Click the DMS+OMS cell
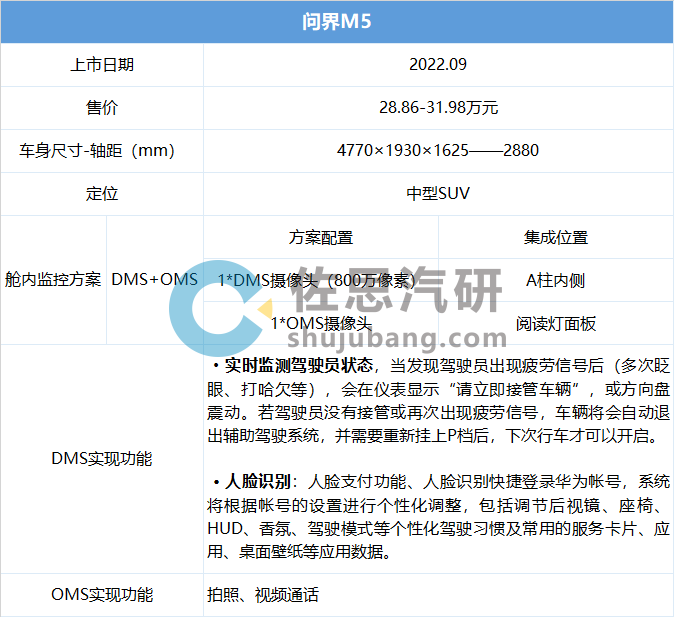The width and height of the screenshot is (674, 617). tap(155, 280)
